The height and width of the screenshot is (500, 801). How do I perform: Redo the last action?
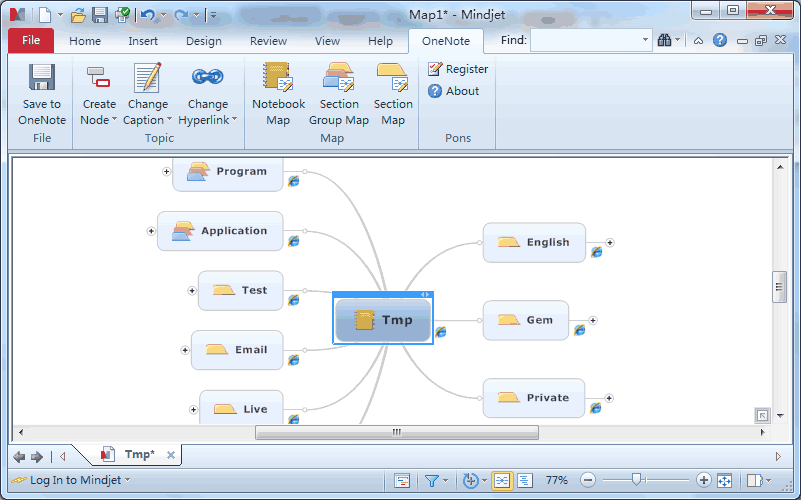tap(180, 15)
